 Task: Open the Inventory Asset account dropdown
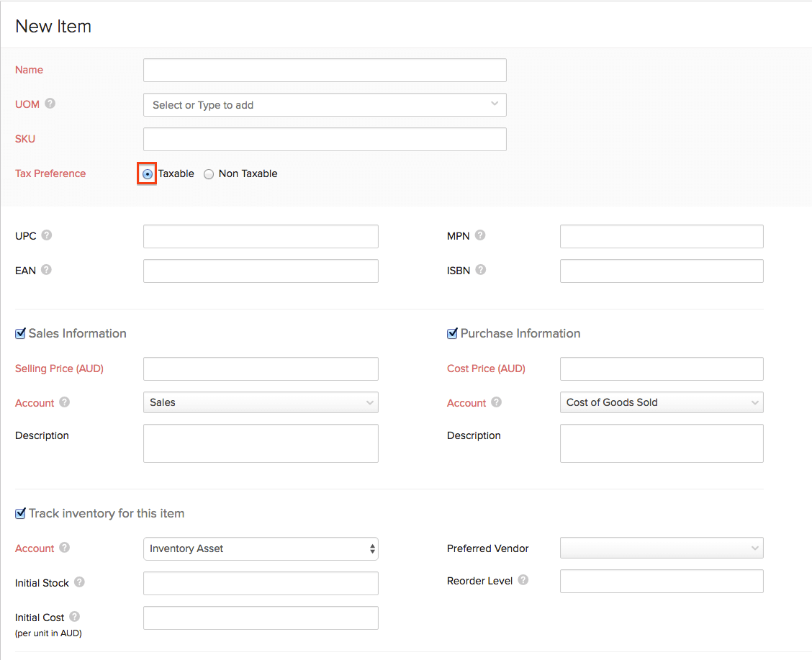tap(261, 549)
